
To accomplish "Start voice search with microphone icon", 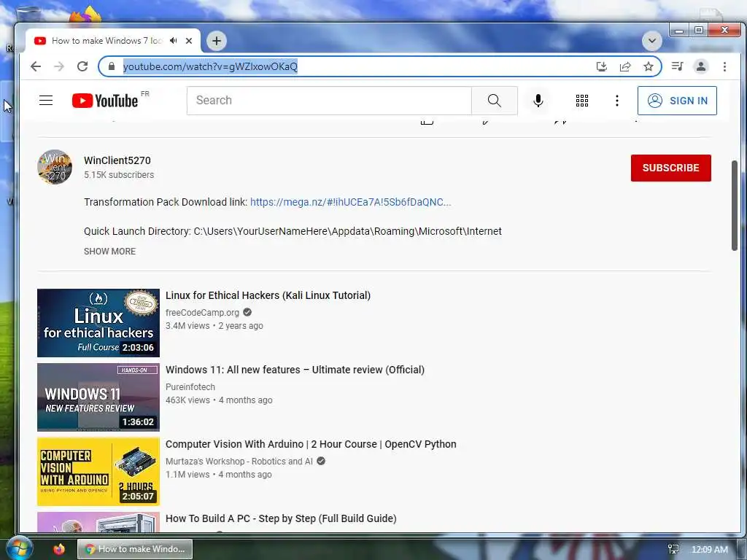I will coord(538,101).
